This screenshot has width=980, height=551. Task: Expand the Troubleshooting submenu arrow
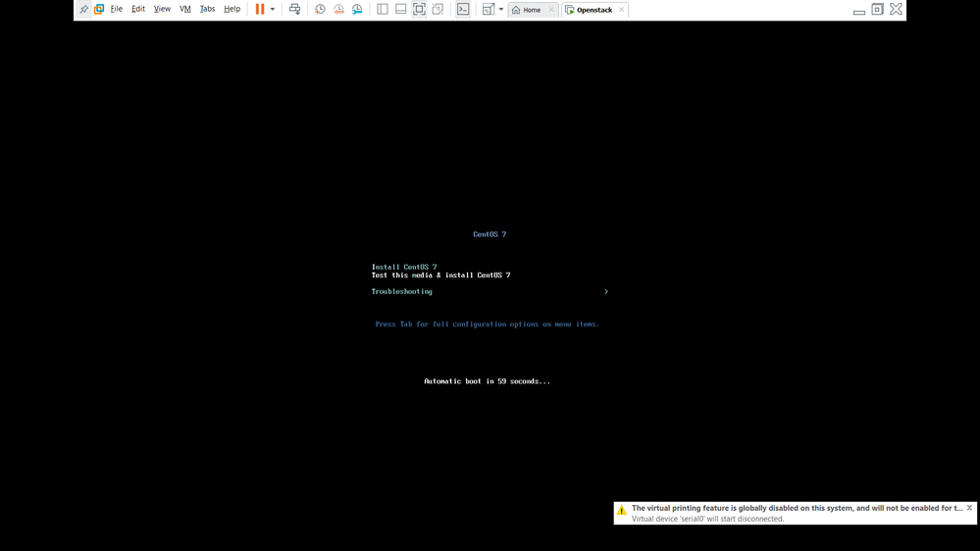point(606,291)
